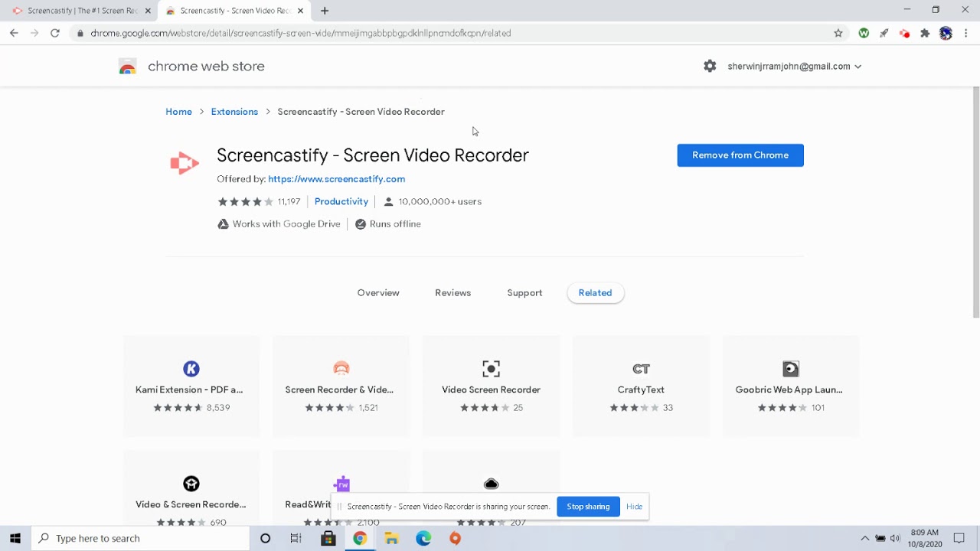Open the screencastify.com offered-by link

[337, 179]
